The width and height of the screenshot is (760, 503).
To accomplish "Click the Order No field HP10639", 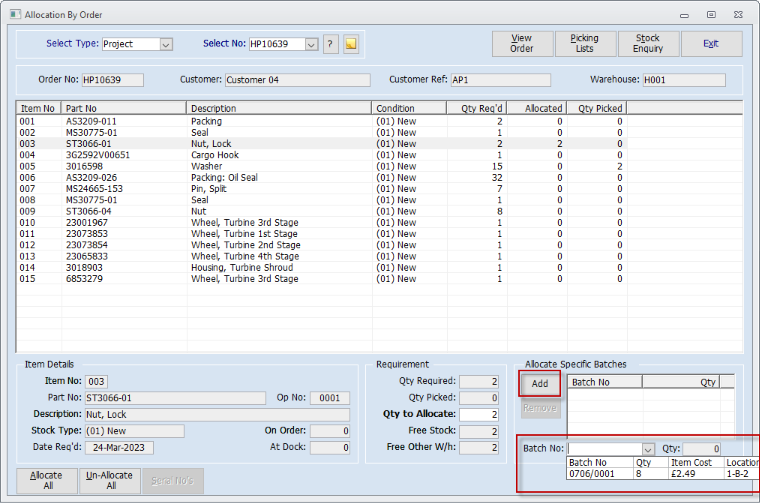I will pyautogui.click(x=112, y=80).
